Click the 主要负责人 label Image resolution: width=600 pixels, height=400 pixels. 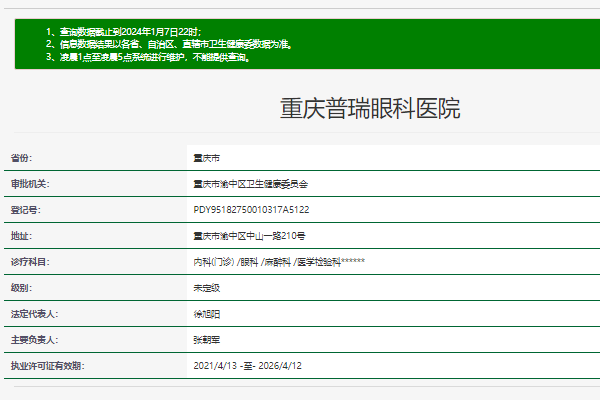34,340
